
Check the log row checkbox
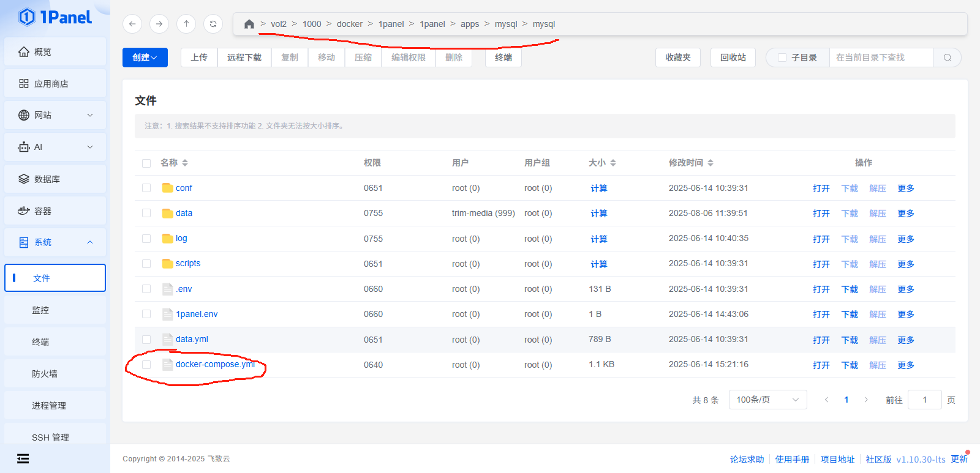coord(146,239)
